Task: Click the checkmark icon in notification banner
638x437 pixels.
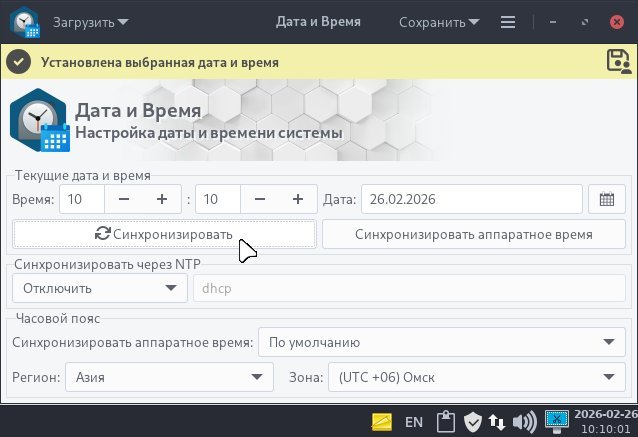Action: (x=18, y=62)
